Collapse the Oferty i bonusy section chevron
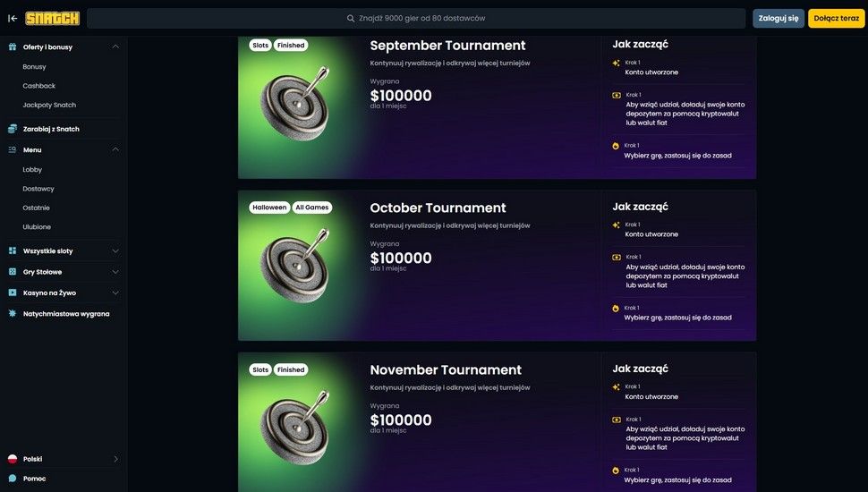The width and height of the screenshot is (868, 492). [115, 47]
